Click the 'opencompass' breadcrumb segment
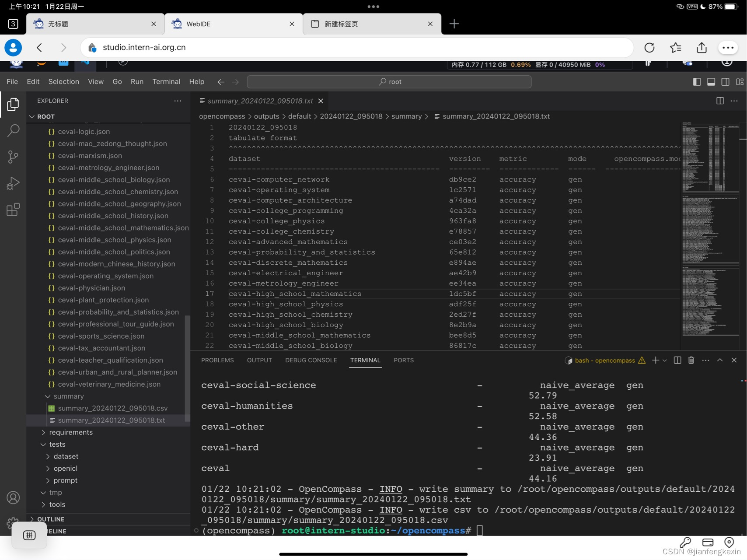 [222, 116]
